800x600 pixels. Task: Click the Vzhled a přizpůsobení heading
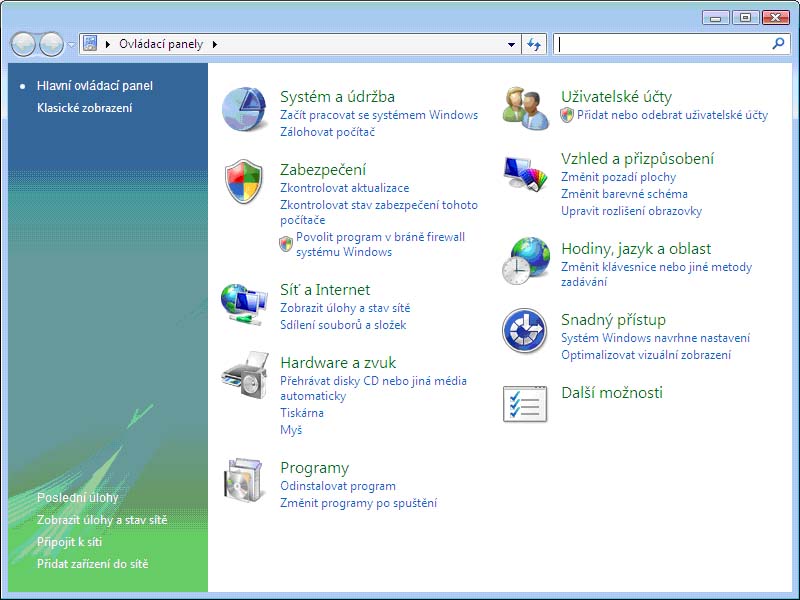(637, 159)
